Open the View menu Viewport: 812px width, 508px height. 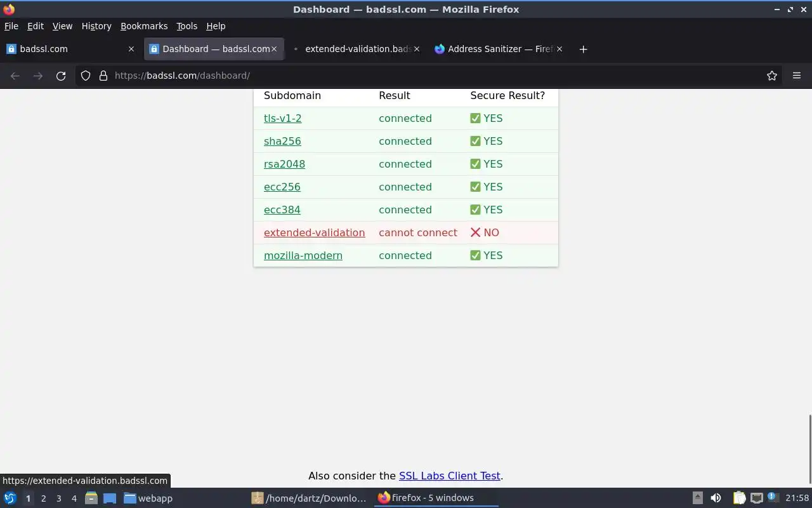(x=62, y=26)
